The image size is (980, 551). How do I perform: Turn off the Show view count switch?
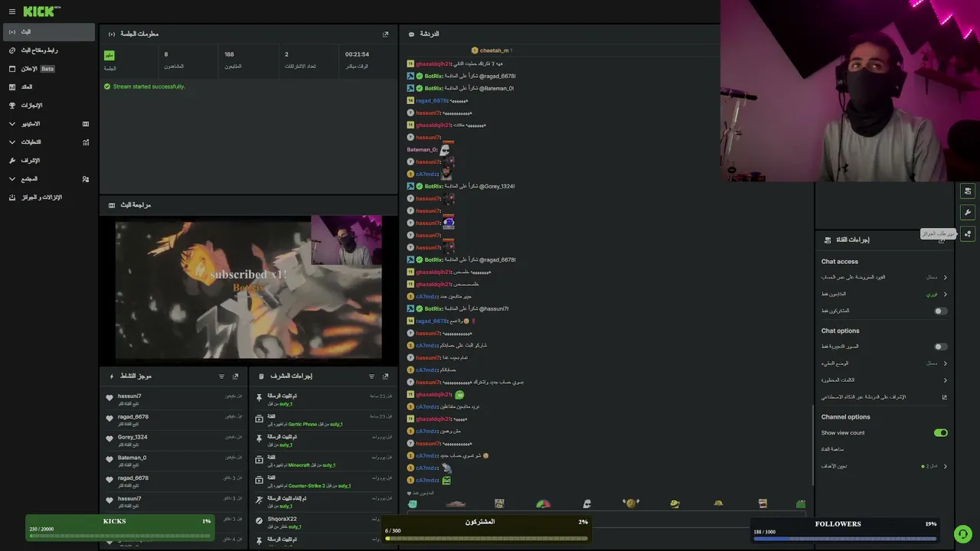click(x=941, y=433)
